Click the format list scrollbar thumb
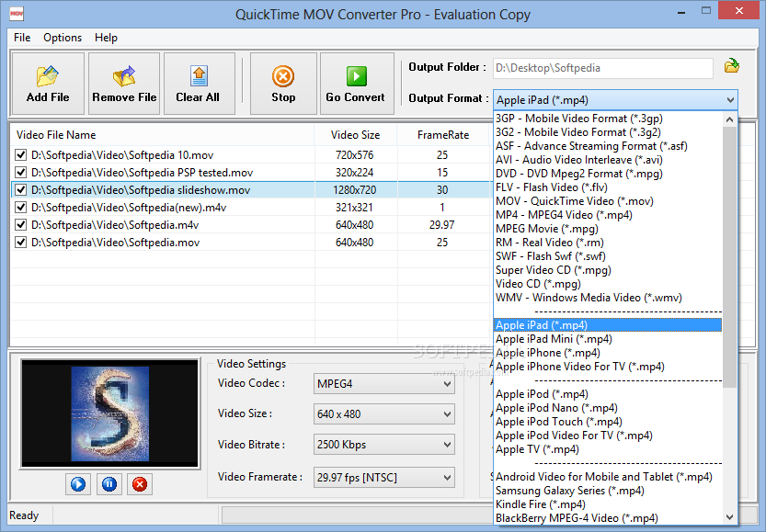 pyautogui.click(x=729, y=256)
